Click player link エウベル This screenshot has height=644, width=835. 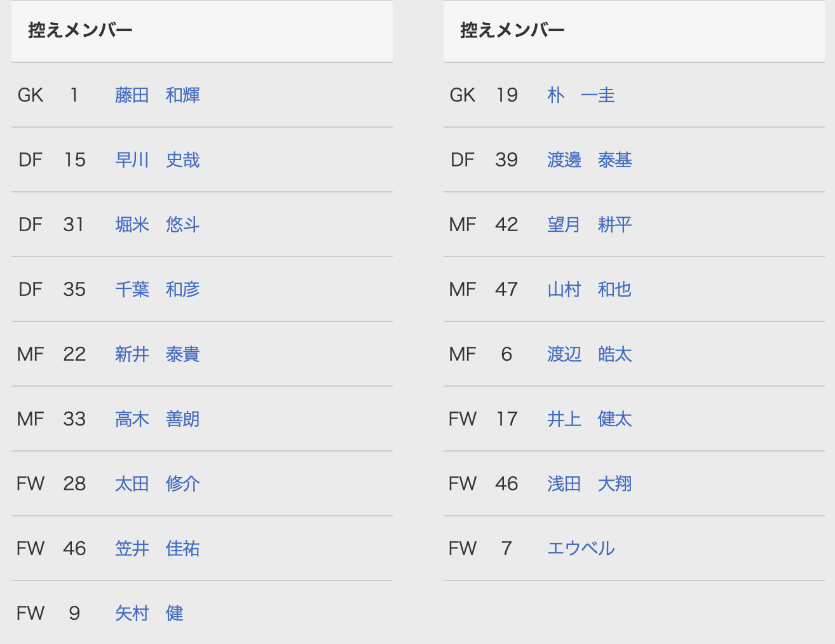click(581, 549)
